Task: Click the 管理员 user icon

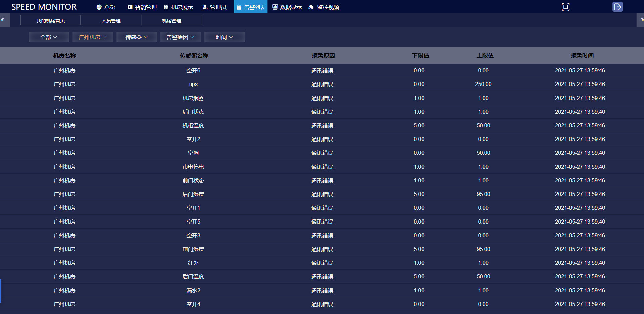Action: (x=205, y=7)
